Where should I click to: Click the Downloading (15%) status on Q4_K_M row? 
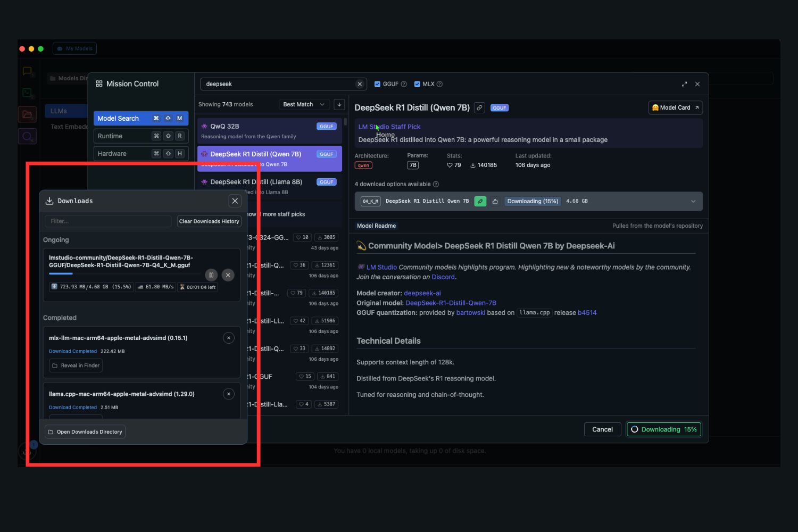533,201
